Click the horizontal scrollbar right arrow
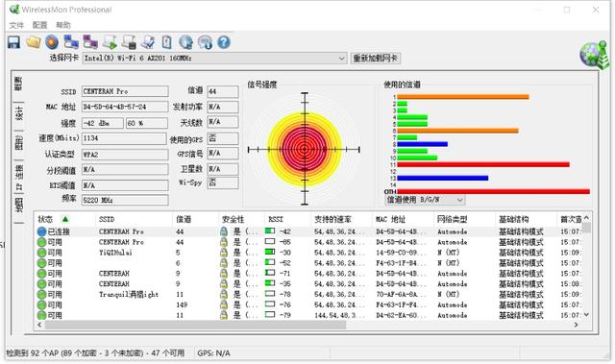The height and width of the screenshot is (364, 615). pos(577,325)
